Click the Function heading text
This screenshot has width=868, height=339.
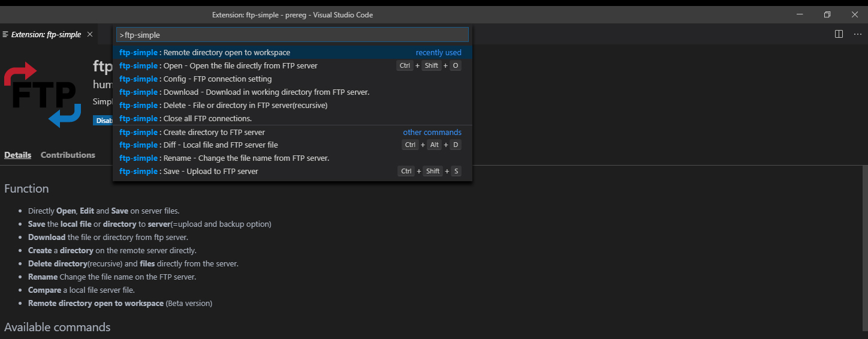coord(26,188)
